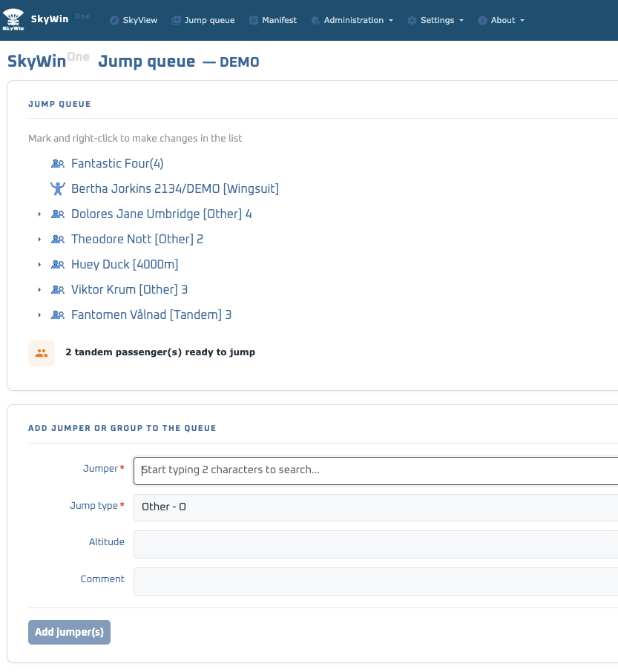The image size is (618, 672).
Task: Click the 'Comment' field label
Action: pyautogui.click(x=102, y=579)
